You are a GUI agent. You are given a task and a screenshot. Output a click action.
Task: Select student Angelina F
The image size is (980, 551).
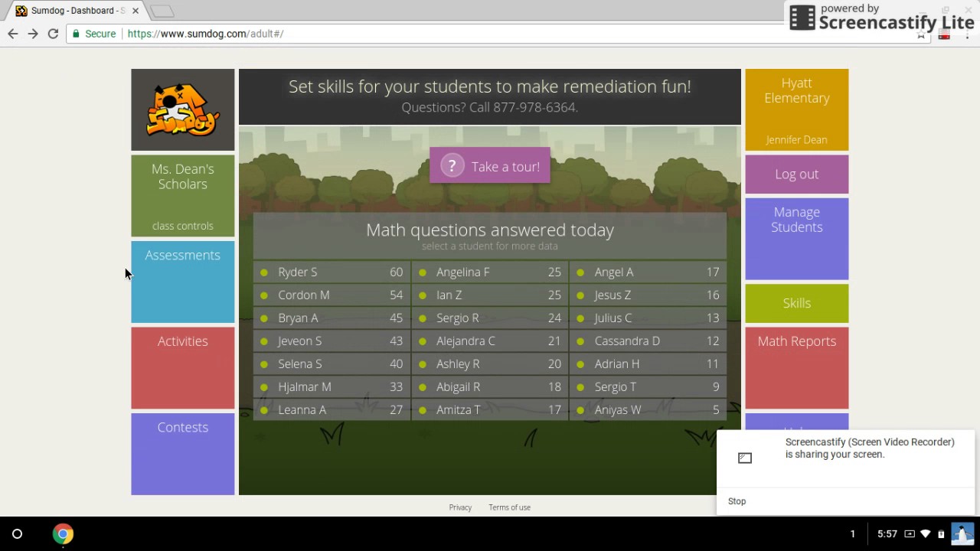click(x=490, y=272)
